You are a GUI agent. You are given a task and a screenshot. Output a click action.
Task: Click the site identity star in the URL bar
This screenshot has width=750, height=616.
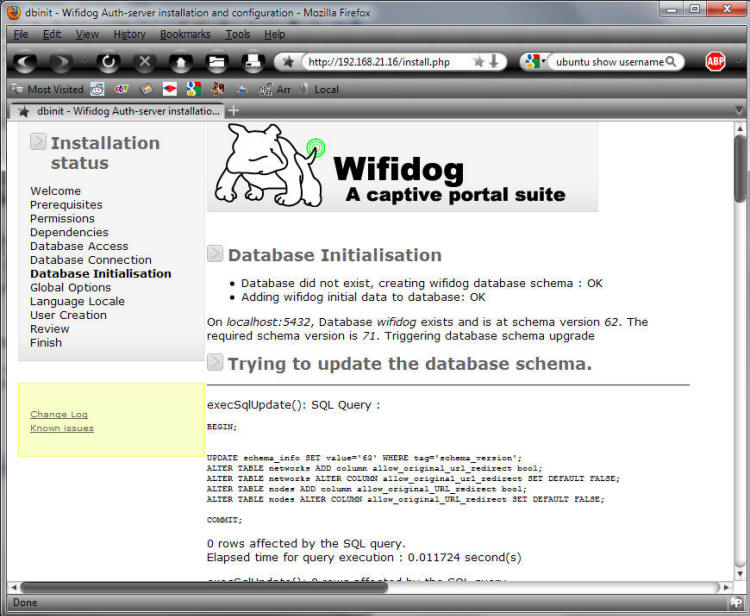288,62
